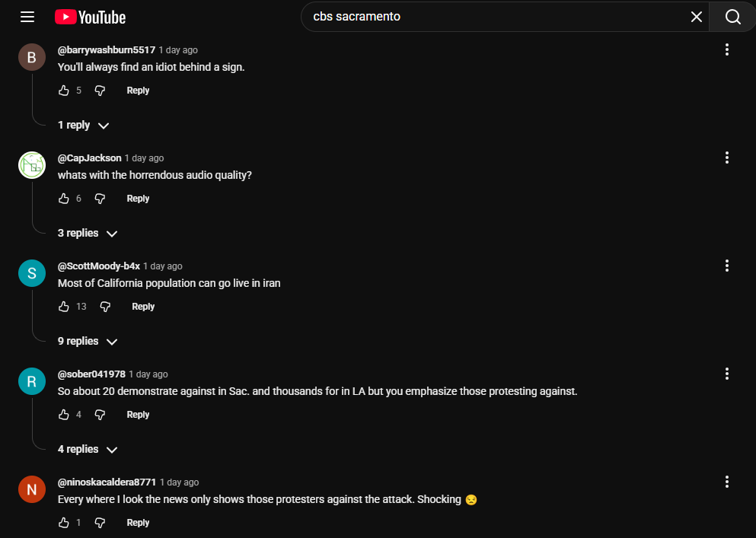
Task: Click the search field with 'cbs sacramento'
Action: (x=495, y=17)
